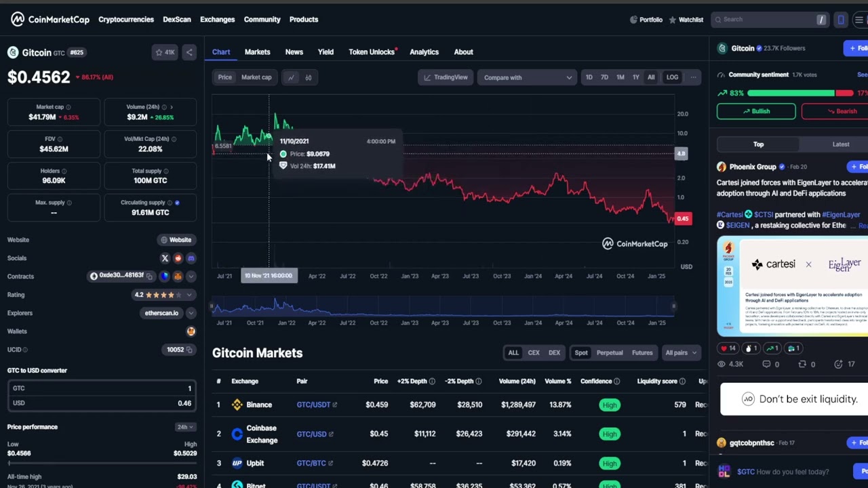This screenshot has height=488, width=868.
Task: Vote Bearish on community sentiment
Action: (835, 111)
